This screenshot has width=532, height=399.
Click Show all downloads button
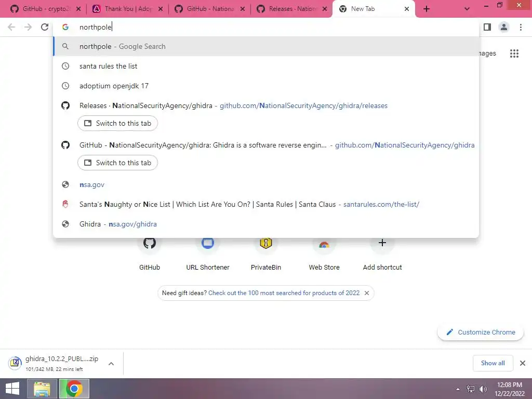click(493, 363)
